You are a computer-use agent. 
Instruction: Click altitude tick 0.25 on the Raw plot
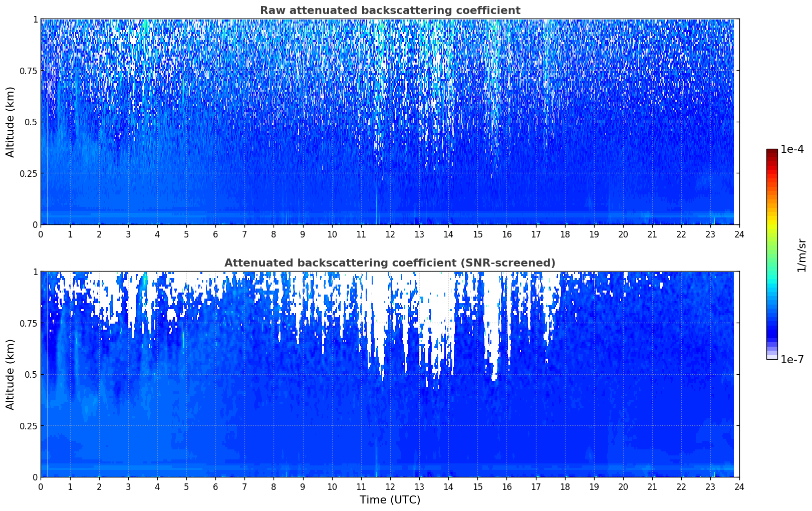29,173
